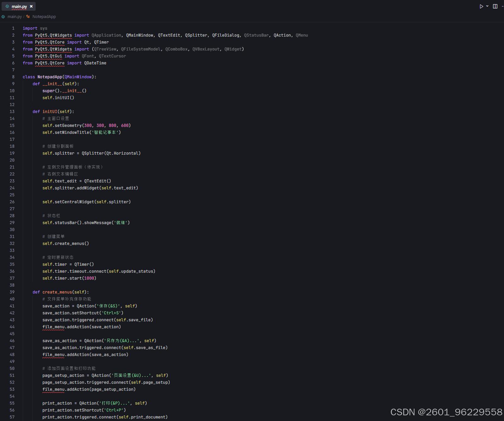Click QComboBox in the import
The height and width of the screenshot is (421, 504).
(176, 49)
